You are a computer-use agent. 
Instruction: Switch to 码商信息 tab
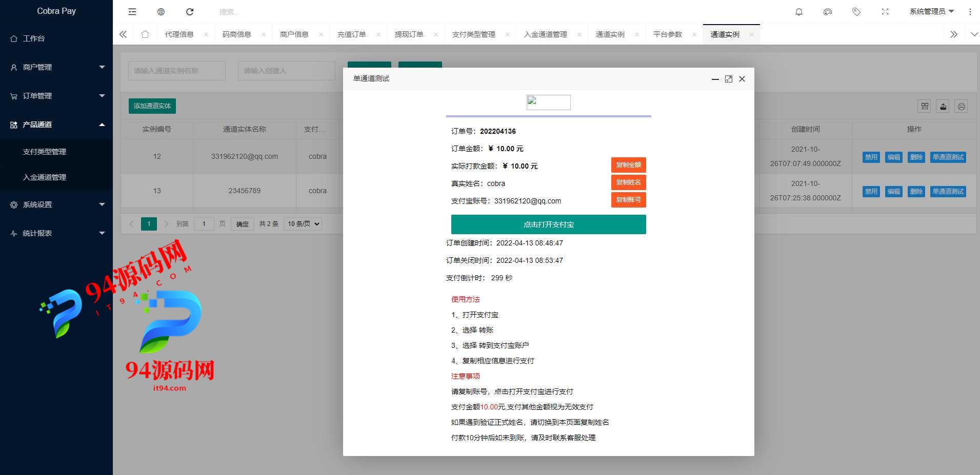point(236,34)
